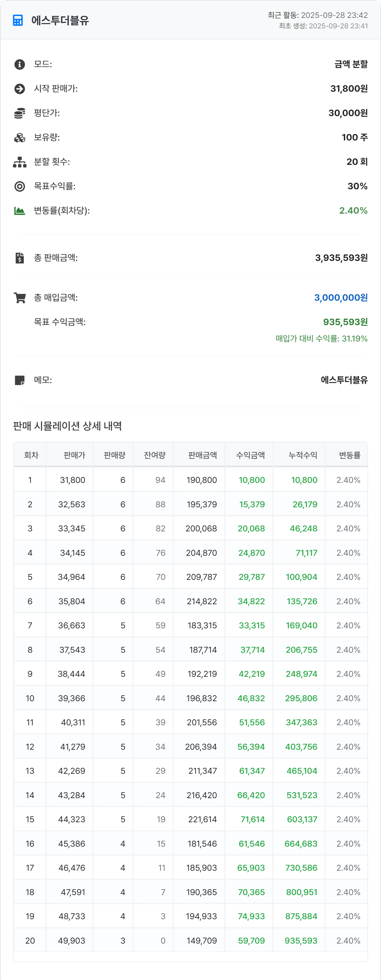Click the hierarchy icon beside 분할 횟수

point(19,162)
